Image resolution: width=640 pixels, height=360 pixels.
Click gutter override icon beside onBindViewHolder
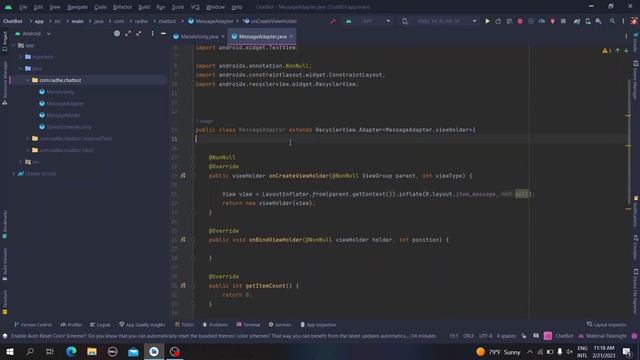(183, 240)
